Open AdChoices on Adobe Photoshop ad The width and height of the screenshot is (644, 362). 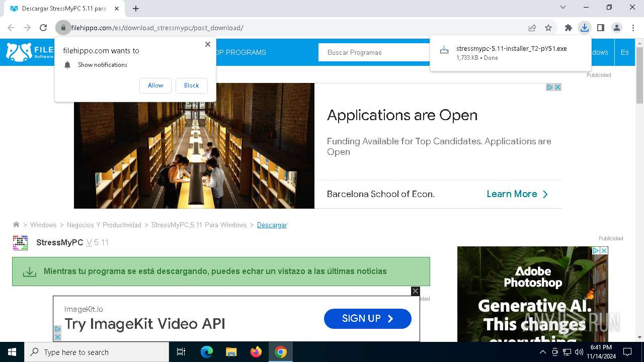pos(596,250)
